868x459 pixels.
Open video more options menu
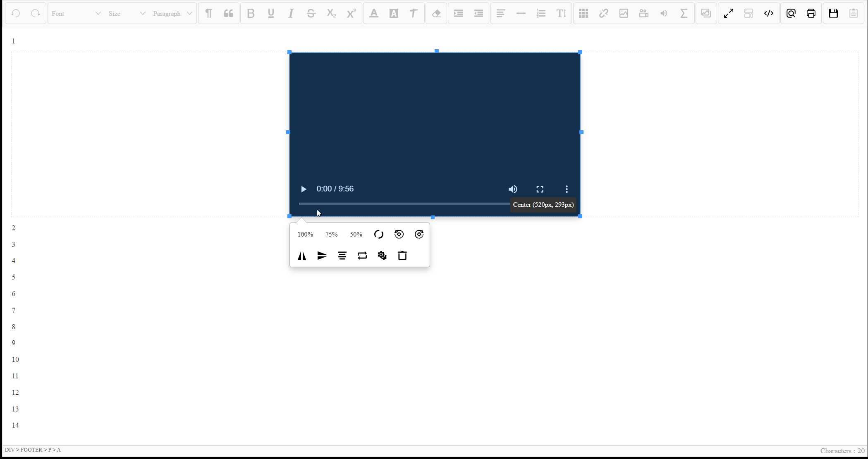[x=567, y=189]
